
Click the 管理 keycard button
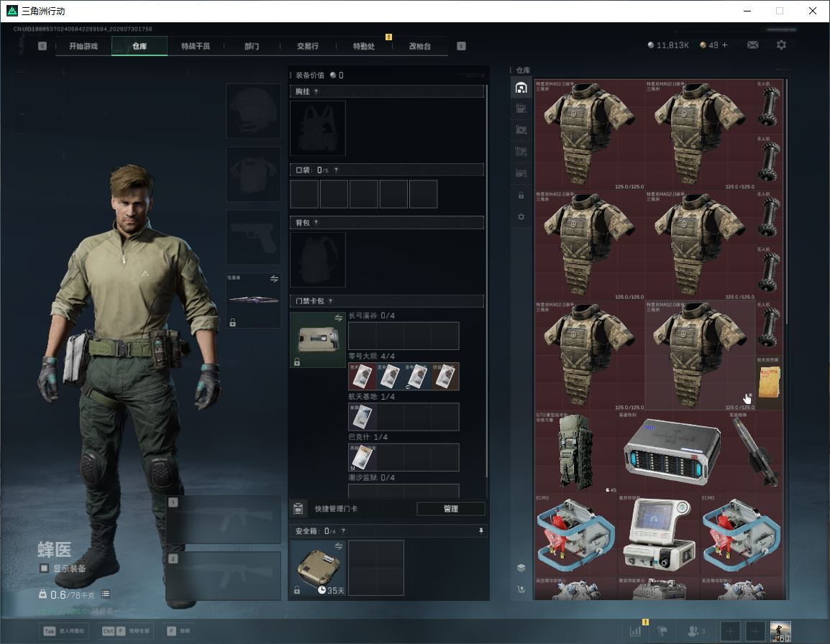point(450,509)
